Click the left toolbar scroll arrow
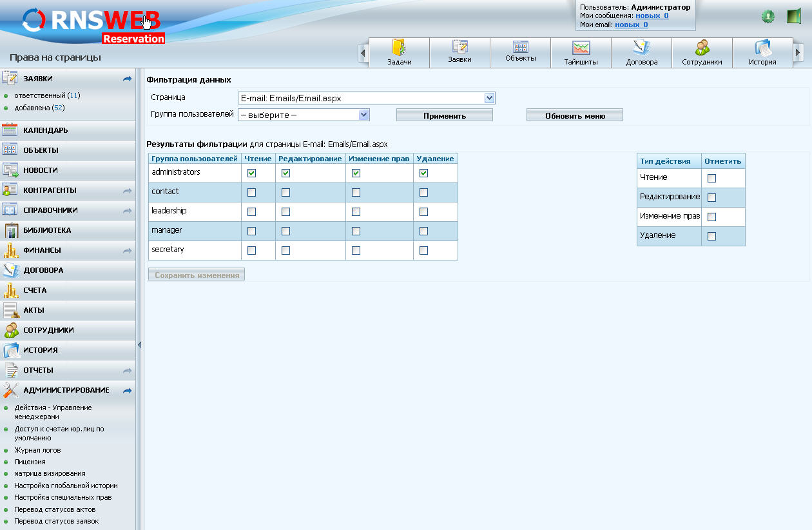The image size is (812, 530). tap(363, 52)
